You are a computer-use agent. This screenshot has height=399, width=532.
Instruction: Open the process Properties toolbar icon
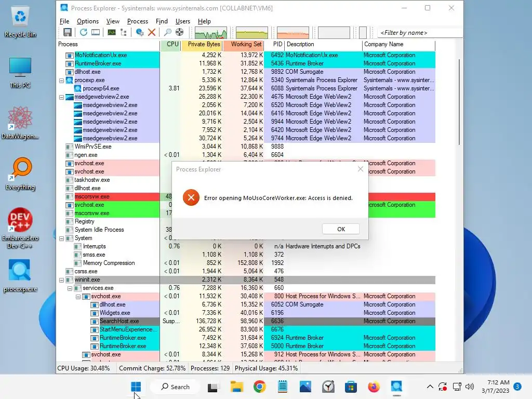tap(139, 32)
